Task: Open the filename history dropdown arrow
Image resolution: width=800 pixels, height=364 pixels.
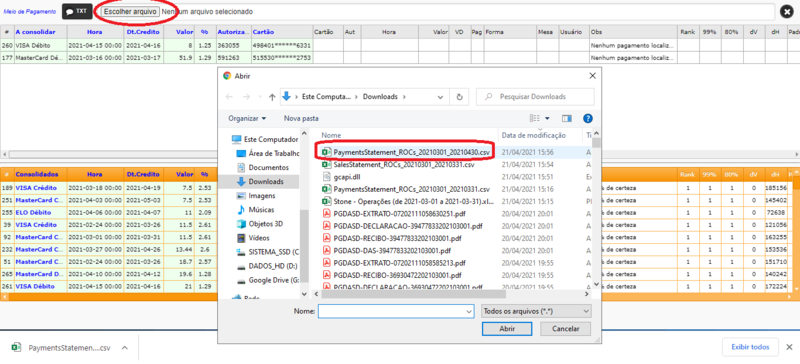Action: 469,311
